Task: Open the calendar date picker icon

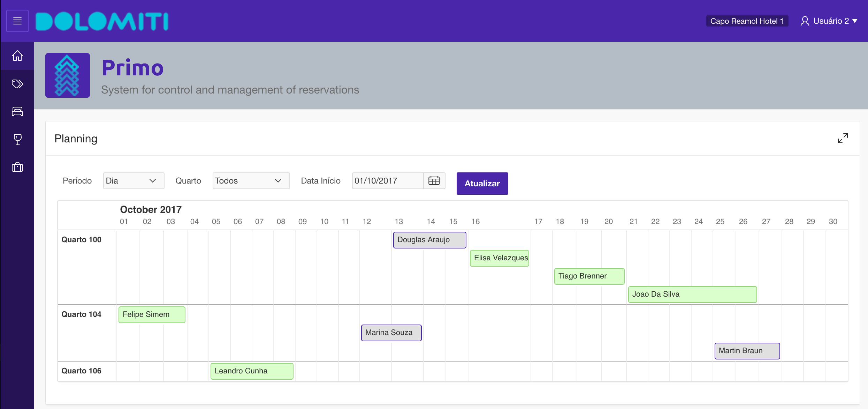Action: (x=434, y=181)
